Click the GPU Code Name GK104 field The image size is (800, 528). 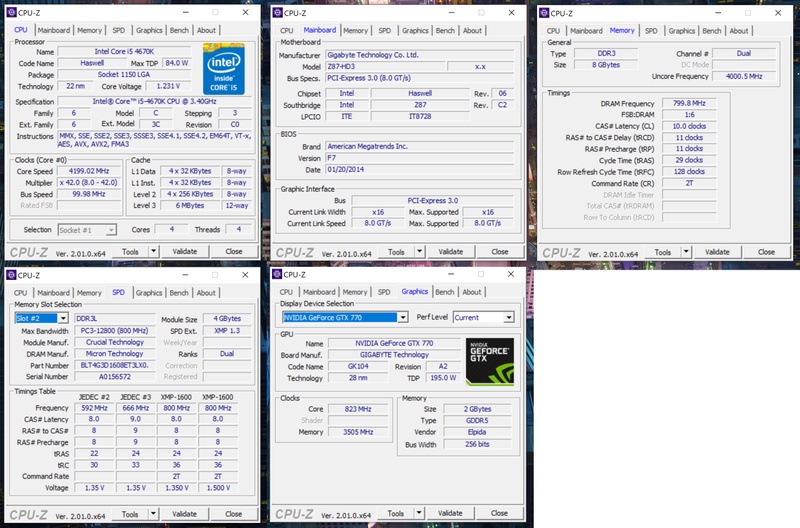[358, 366]
